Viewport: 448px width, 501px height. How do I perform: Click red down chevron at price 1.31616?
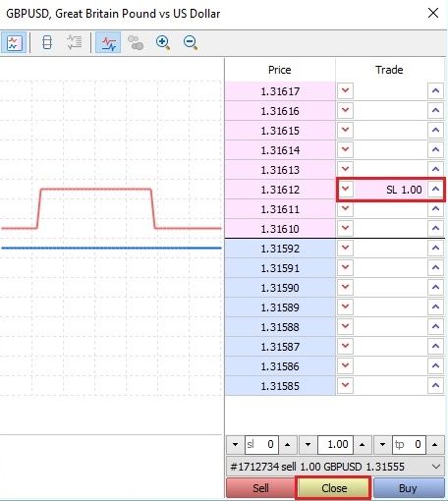coord(345,110)
